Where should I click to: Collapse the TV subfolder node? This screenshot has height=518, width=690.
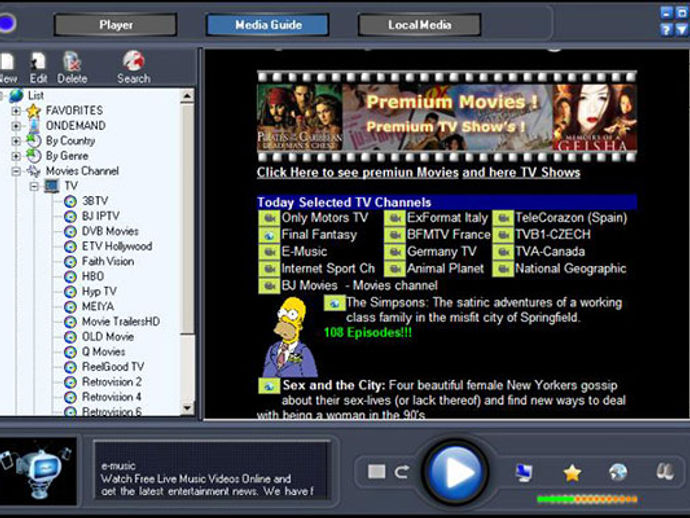point(34,186)
